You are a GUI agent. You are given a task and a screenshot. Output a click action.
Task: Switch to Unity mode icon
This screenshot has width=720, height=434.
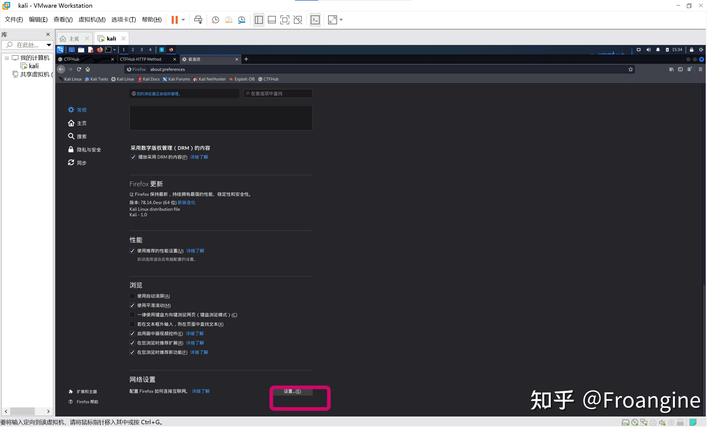coord(298,20)
